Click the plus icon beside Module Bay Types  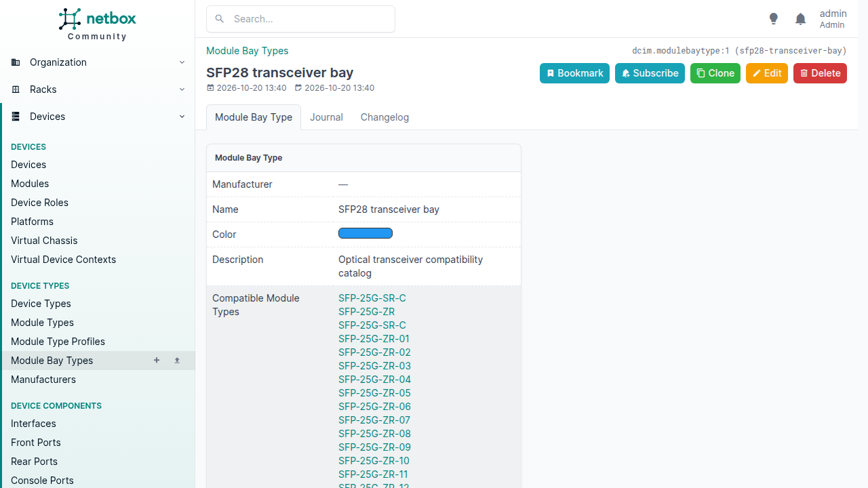[157, 361]
